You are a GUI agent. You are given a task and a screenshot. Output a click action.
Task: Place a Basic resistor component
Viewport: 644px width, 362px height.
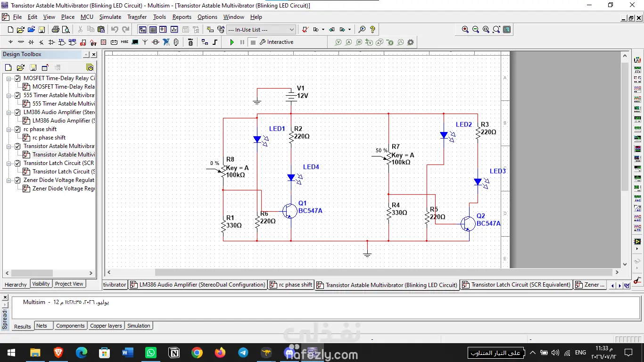tap(21, 42)
